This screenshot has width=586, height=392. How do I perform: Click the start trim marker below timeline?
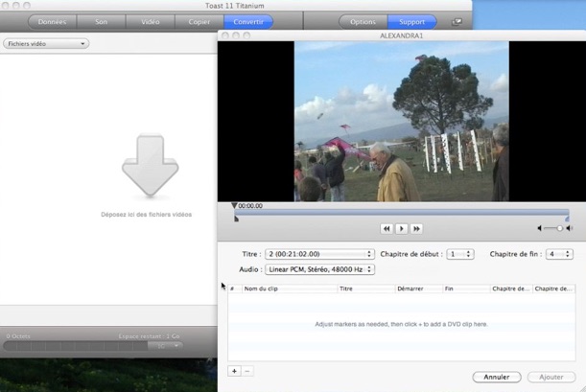236,219
